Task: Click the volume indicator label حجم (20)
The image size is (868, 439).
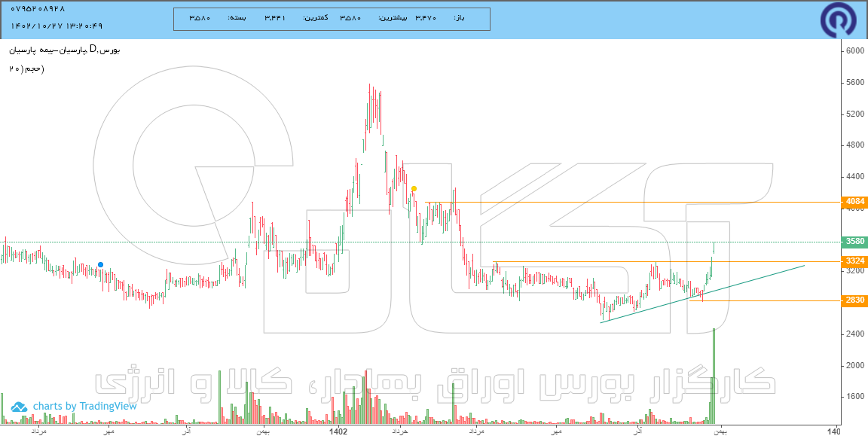Action: pyautogui.click(x=26, y=69)
